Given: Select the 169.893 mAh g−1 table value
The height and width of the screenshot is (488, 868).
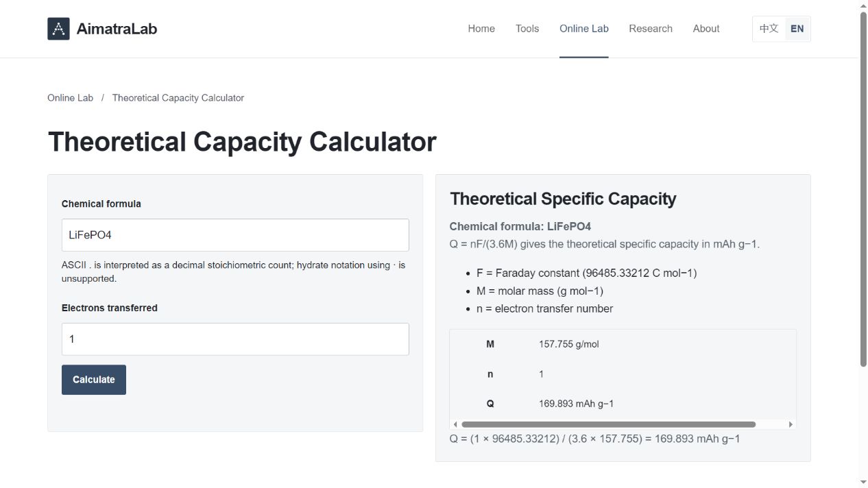Looking at the screenshot, I should click(577, 404).
